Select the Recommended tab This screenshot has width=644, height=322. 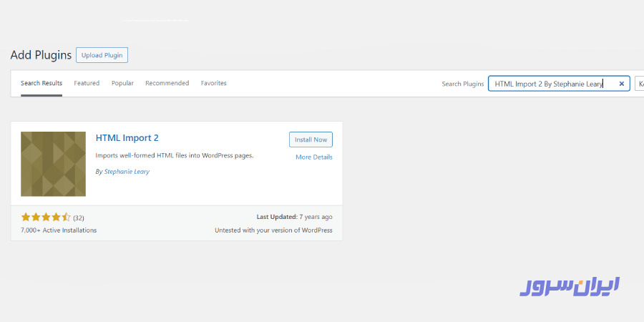(167, 83)
